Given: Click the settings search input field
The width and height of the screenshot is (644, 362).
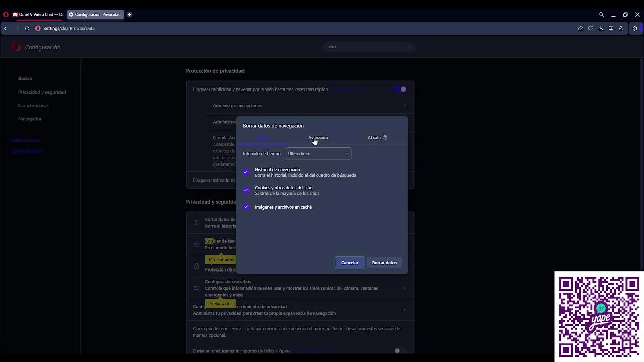Looking at the screenshot, I should (x=368, y=47).
